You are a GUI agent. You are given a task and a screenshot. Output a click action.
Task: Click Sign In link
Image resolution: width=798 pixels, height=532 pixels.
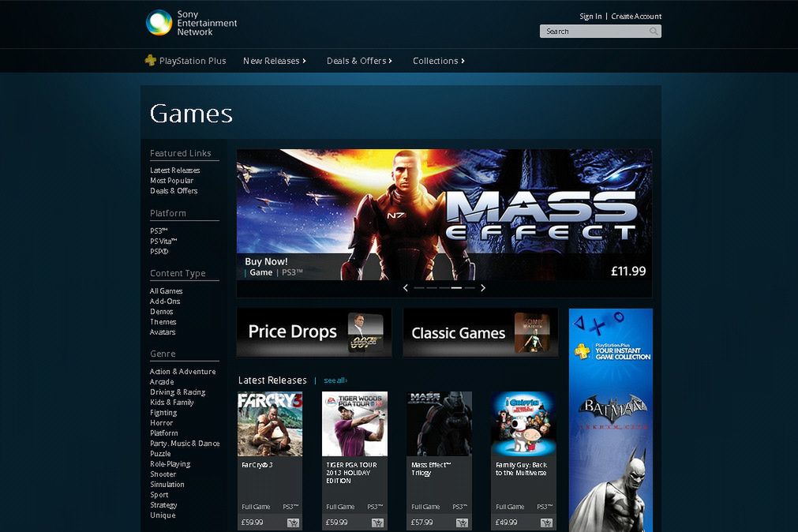pos(590,17)
